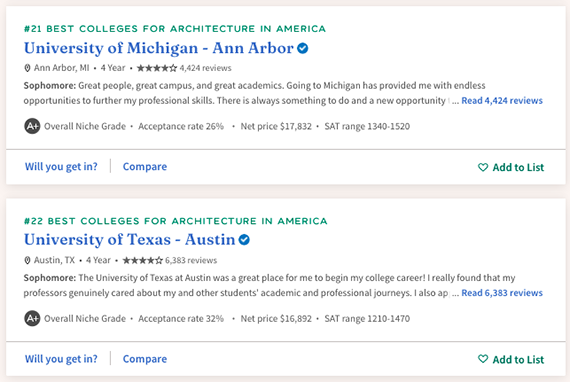
Task: Click "Will you get in?" for Michigan
Action: [61, 166]
